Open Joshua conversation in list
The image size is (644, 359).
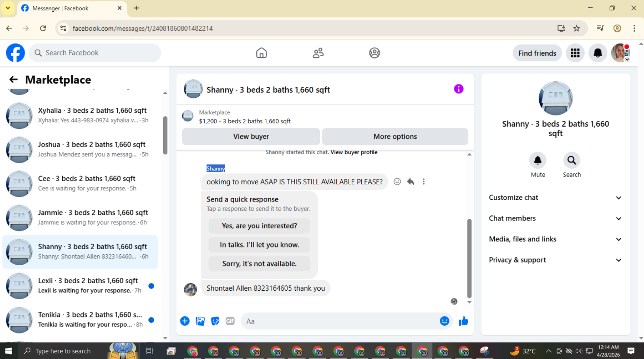tap(80, 150)
